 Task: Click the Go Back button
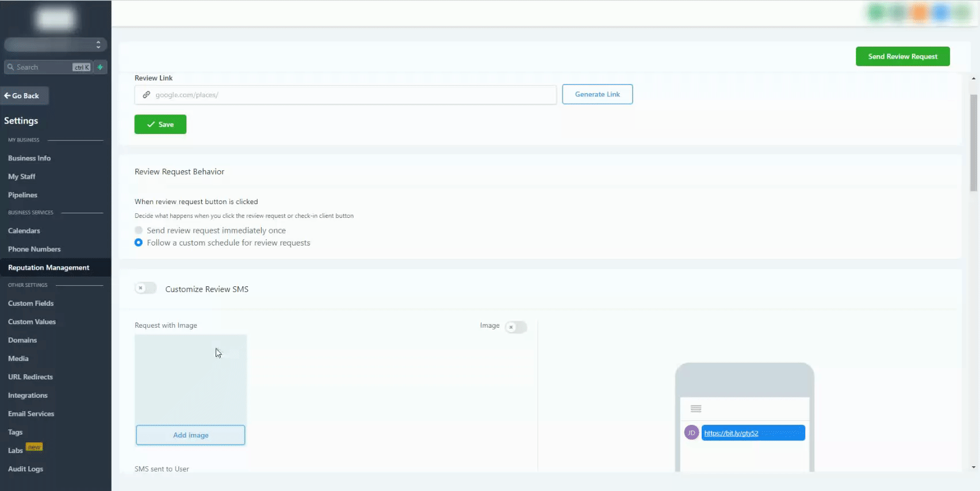[x=24, y=95]
